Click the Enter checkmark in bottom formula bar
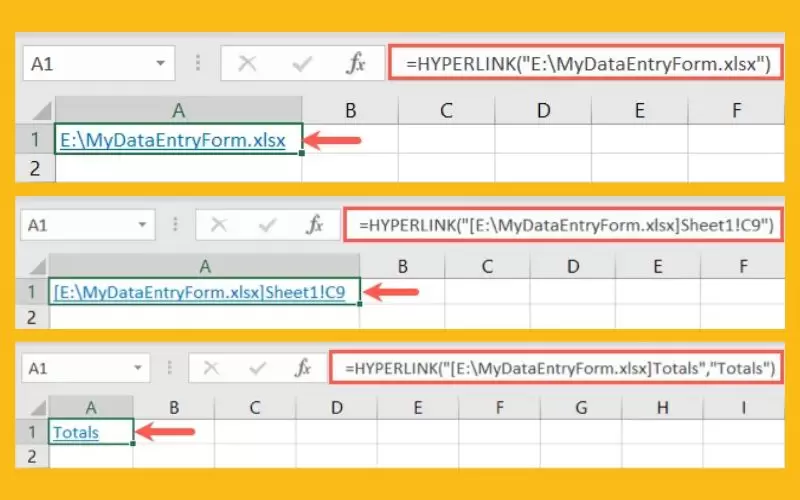This screenshot has height=500, width=800. click(x=258, y=368)
